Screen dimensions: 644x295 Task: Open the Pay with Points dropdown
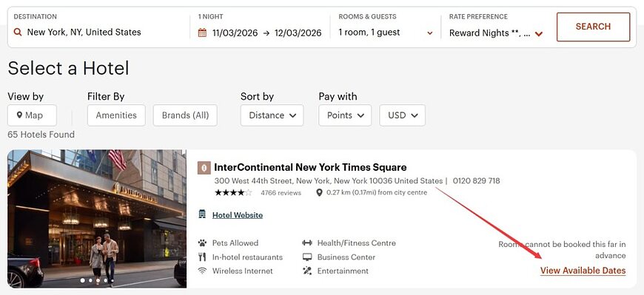click(345, 115)
